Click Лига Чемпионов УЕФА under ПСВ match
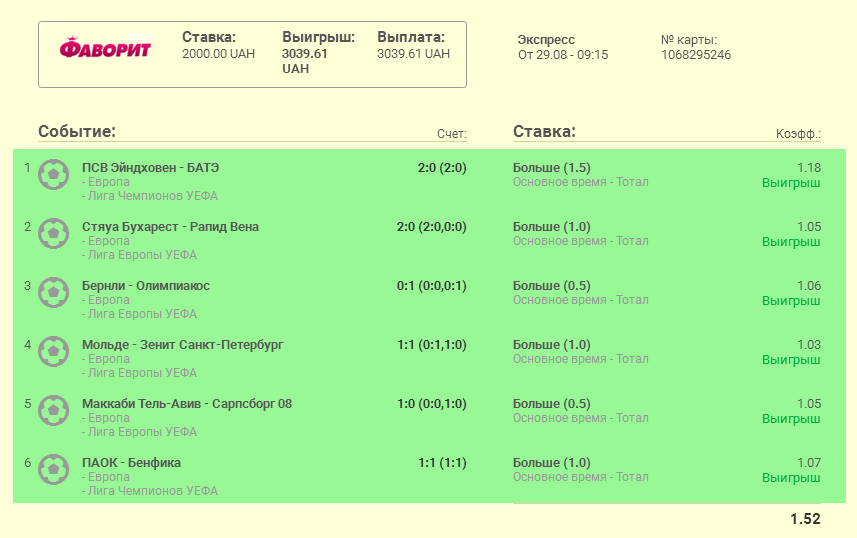 pyautogui.click(x=150, y=196)
